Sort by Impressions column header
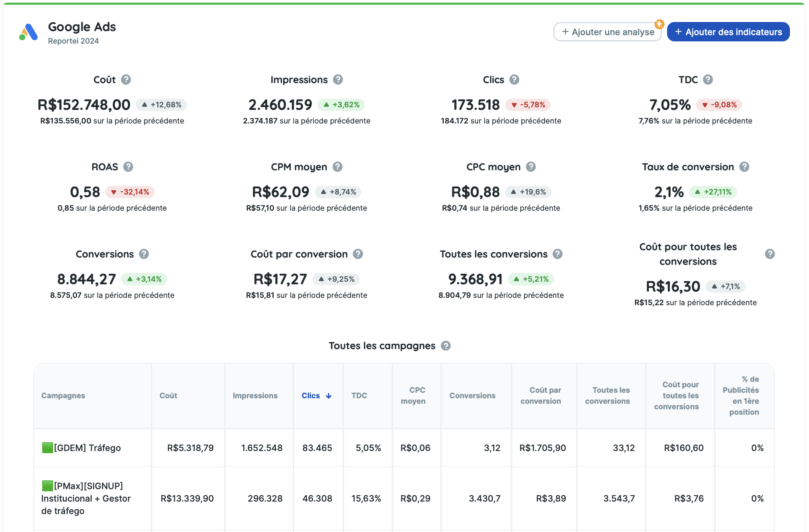Image resolution: width=809 pixels, height=532 pixels. pyautogui.click(x=255, y=396)
